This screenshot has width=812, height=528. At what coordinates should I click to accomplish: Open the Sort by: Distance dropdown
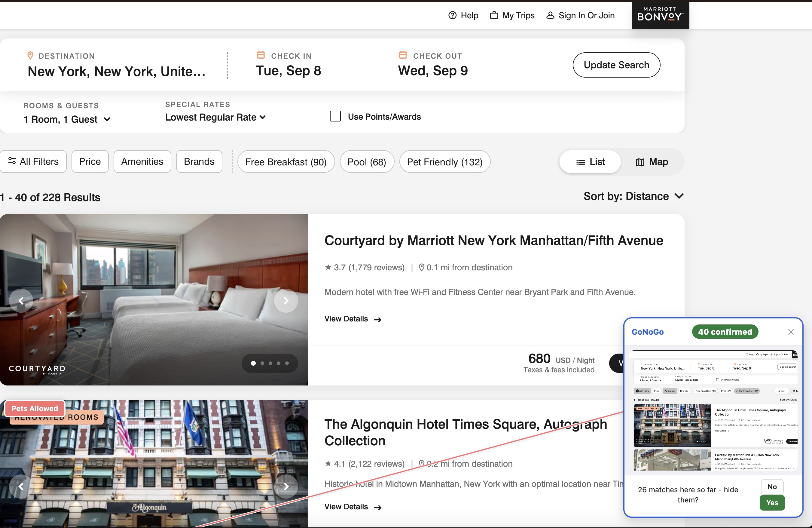(633, 196)
